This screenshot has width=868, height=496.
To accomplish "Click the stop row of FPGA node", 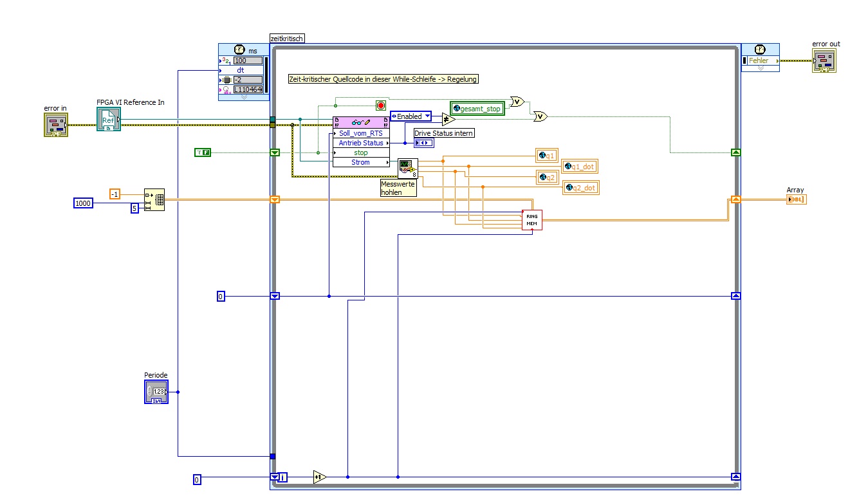I will [361, 152].
